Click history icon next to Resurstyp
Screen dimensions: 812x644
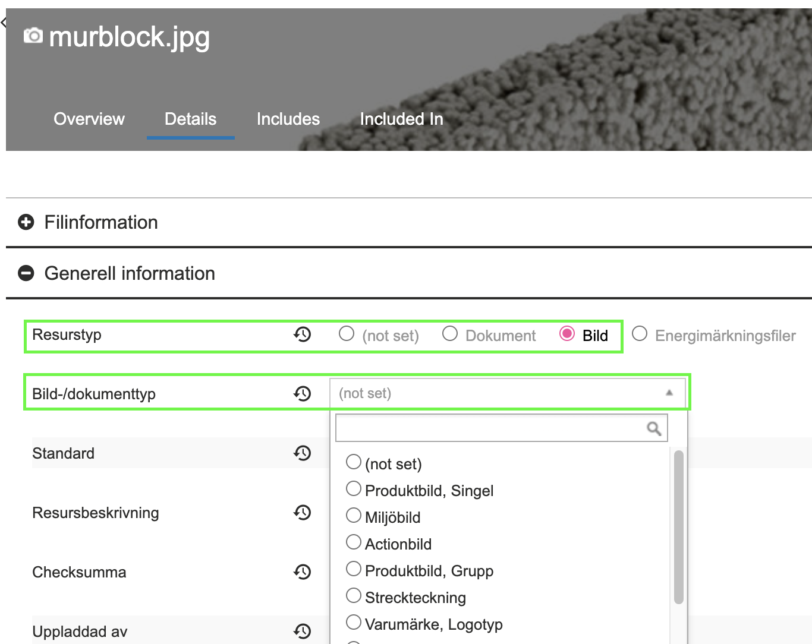pyautogui.click(x=302, y=334)
